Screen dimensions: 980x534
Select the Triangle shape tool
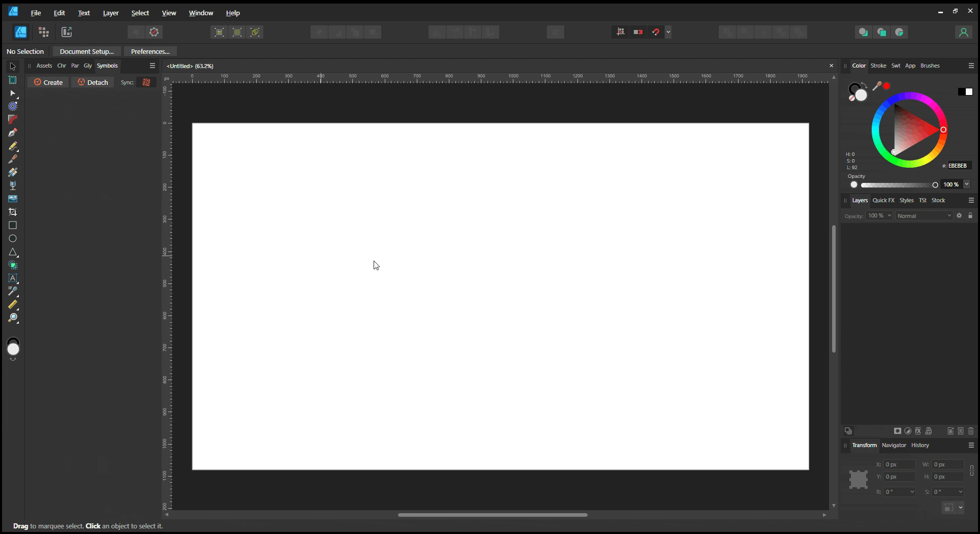pyautogui.click(x=13, y=252)
